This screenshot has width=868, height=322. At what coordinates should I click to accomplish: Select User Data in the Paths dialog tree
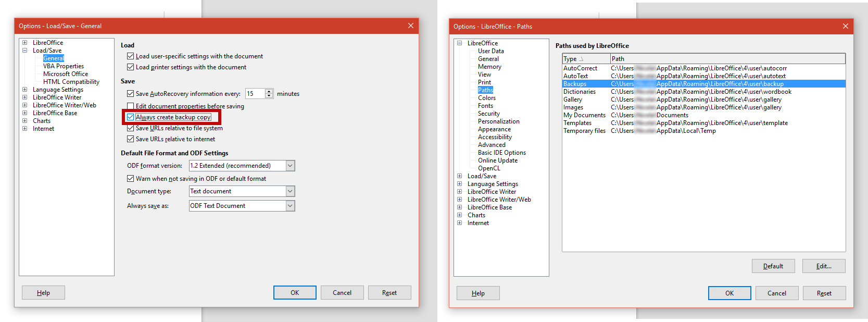click(491, 51)
